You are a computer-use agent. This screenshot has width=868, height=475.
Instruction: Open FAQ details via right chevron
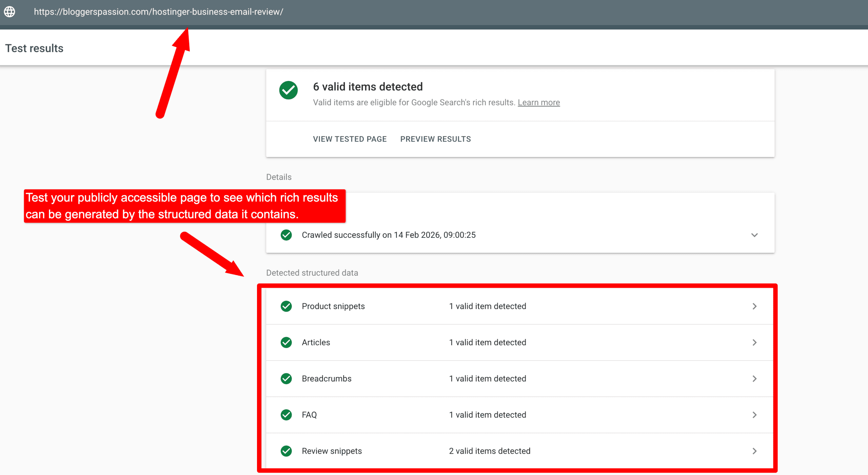point(754,415)
